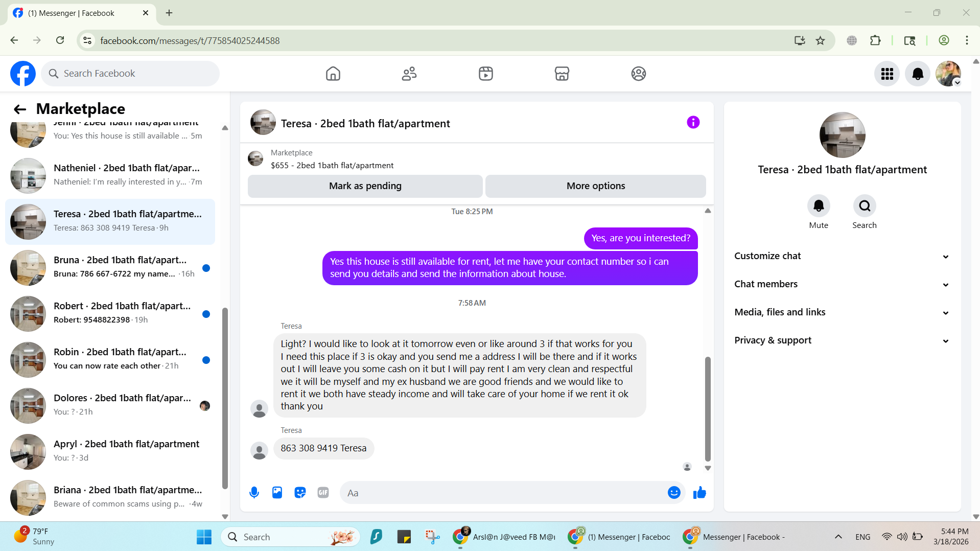Open Robin conversation
Image resolution: width=980 pixels, height=551 pixels.
[110, 359]
